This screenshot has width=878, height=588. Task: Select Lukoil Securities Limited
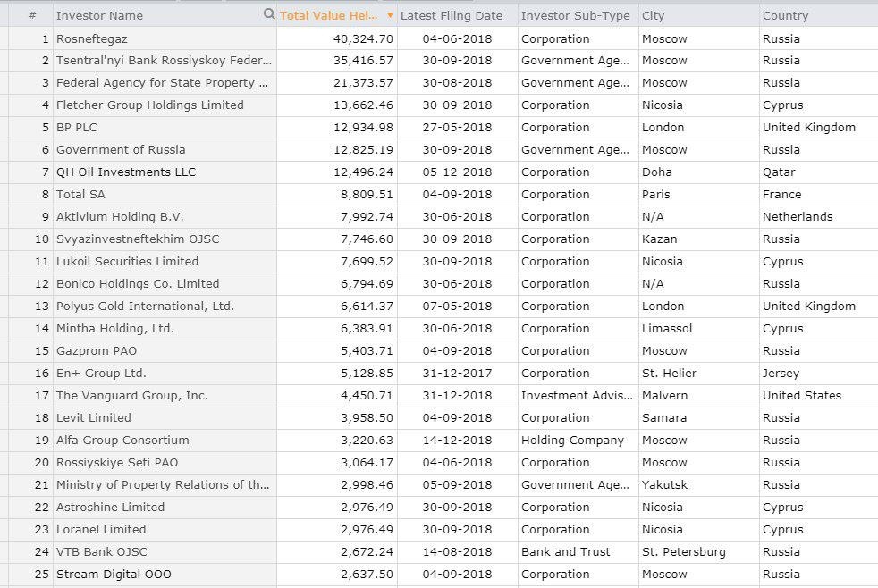(128, 262)
